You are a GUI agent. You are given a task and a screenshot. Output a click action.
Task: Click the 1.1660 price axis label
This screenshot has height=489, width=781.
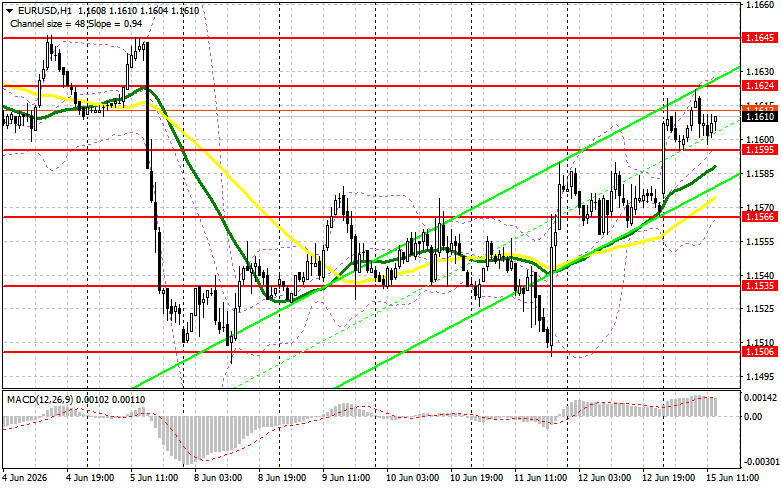760,4
